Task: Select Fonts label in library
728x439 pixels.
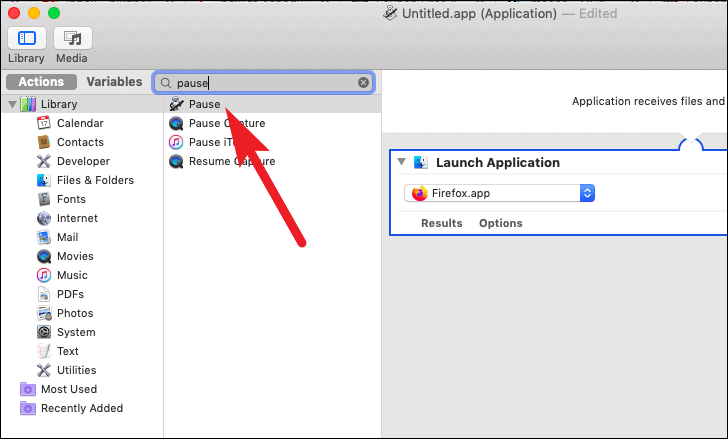Action: (72, 199)
